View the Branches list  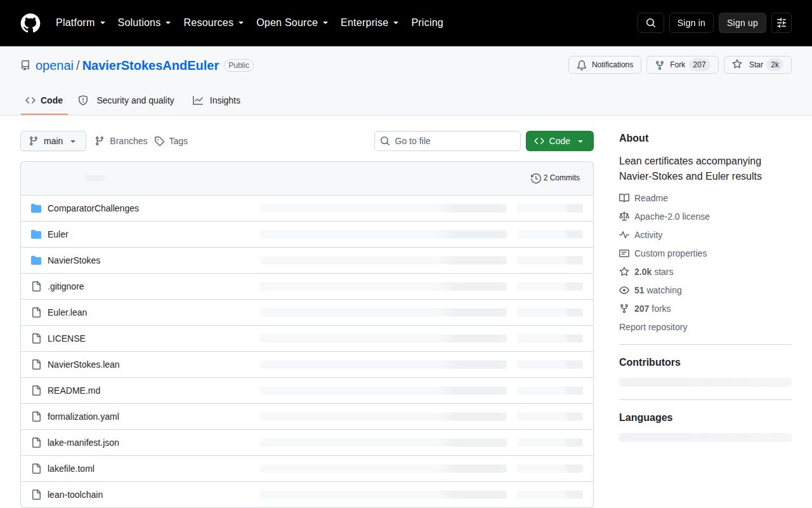pyautogui.click(x=121, y=141)
